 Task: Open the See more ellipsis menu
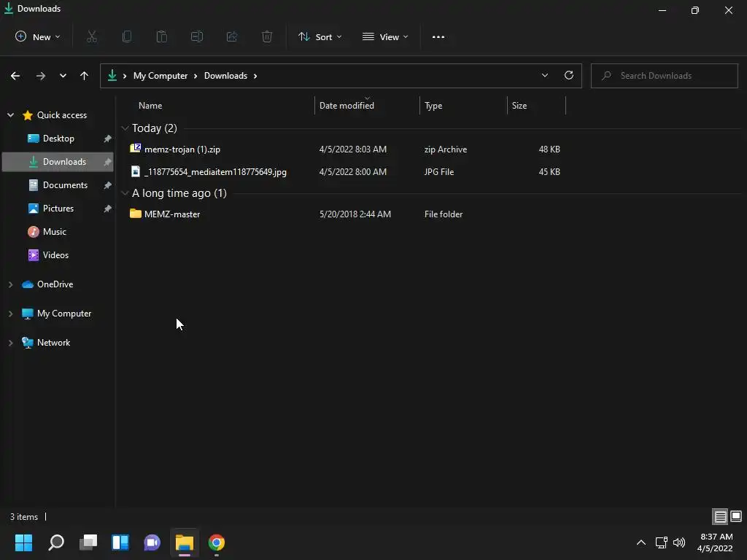438,36
